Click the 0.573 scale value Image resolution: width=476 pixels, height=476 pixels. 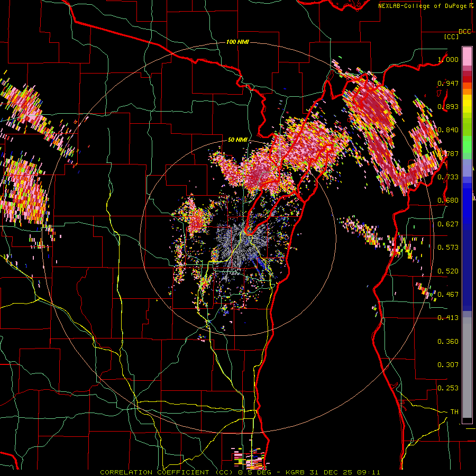click(448, 248)
